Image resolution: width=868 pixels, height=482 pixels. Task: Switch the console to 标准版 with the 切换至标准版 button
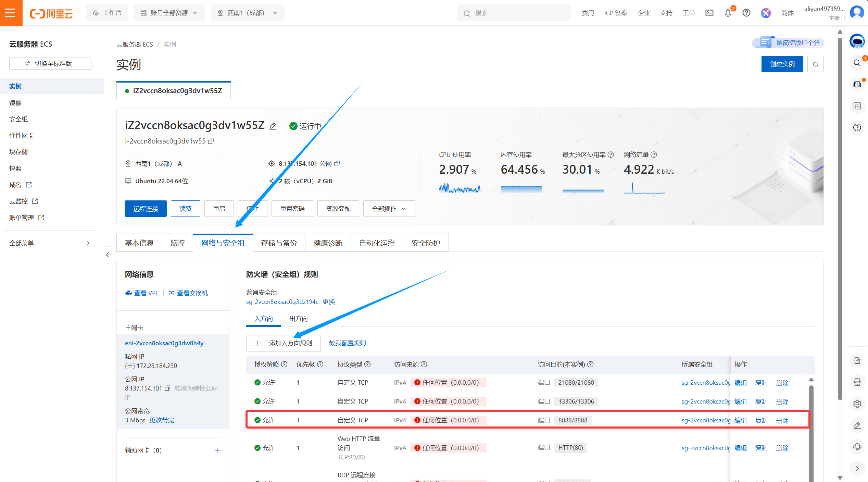[x=50, y=63]
